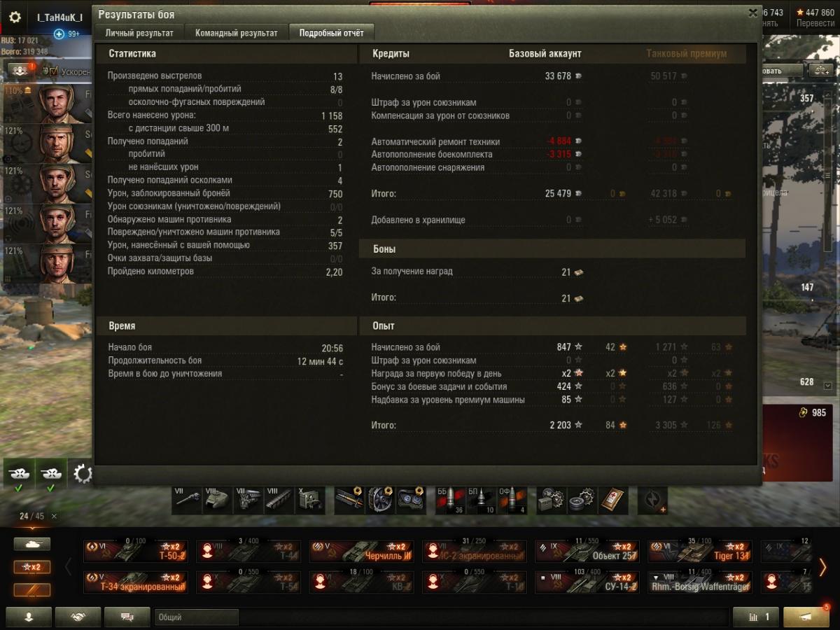Screen dimensions: 840x630
Task: Click the radio module slot X
Action: pyautogui.click(x=309, y=500)
